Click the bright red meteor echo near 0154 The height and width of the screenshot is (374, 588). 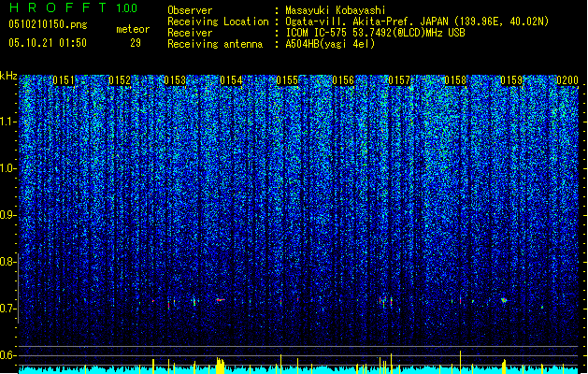click(220, 300)
